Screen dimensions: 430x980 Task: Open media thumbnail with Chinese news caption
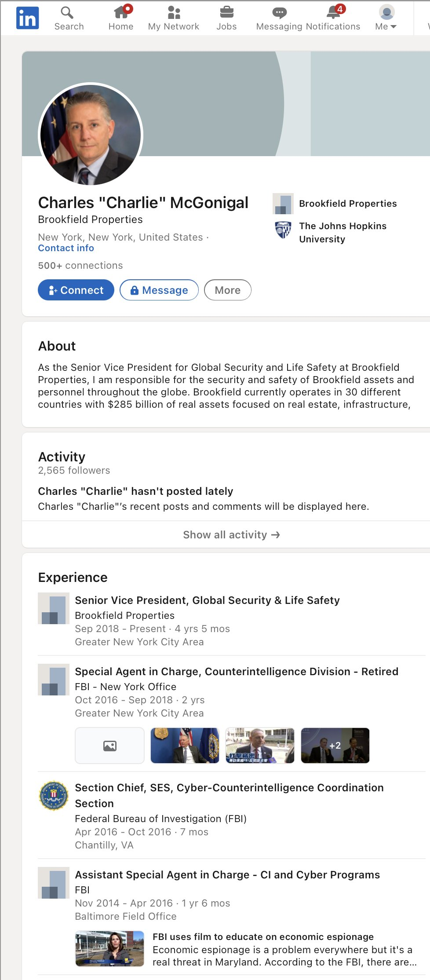pos(260,746)
